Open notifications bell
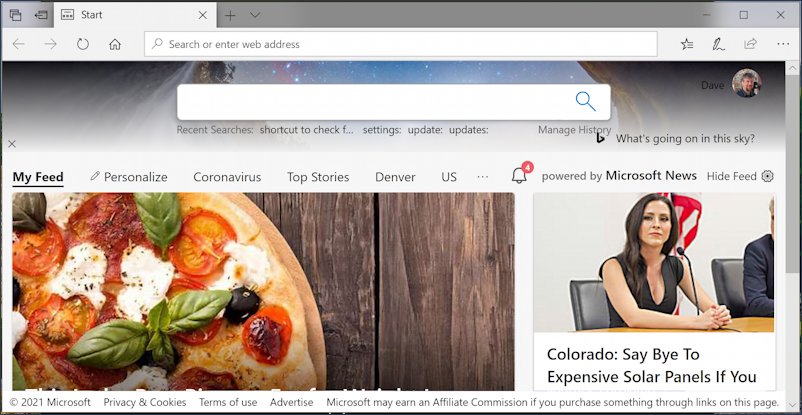Image resolution: width=802 pixels, height=415 pixels. coord(519,176)
